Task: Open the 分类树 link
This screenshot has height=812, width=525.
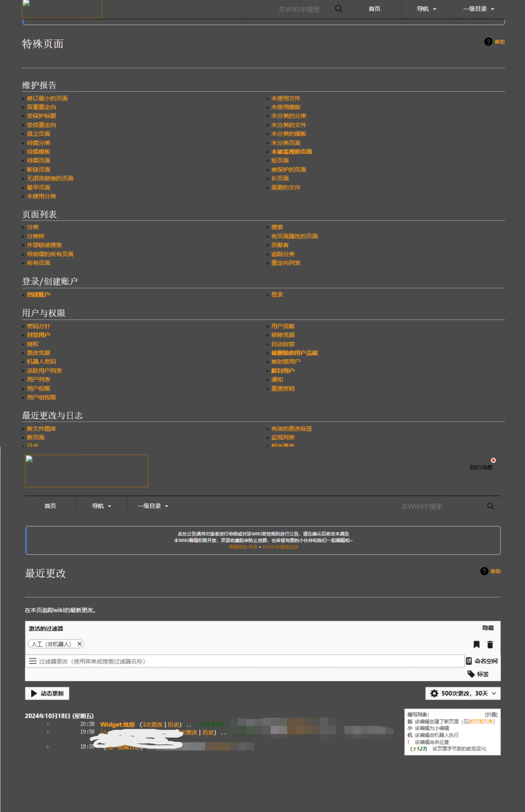Action: (x=36, y=236)
